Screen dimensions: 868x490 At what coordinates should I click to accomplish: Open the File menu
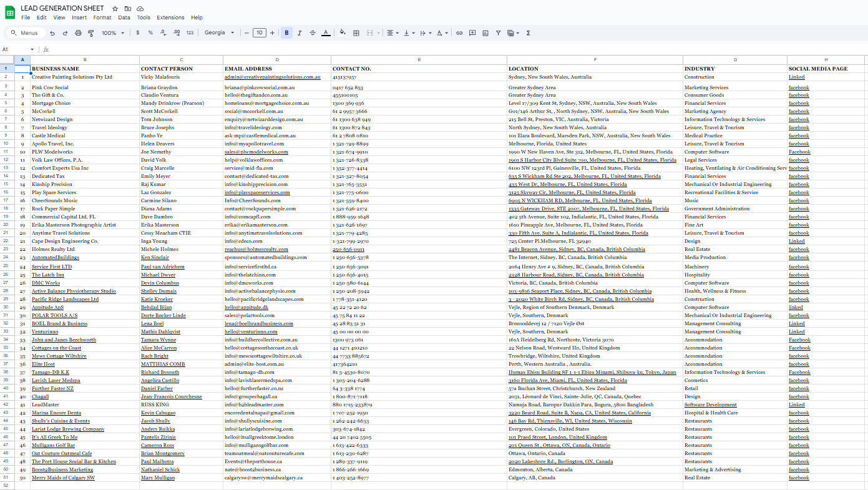(x=26, y=17)
